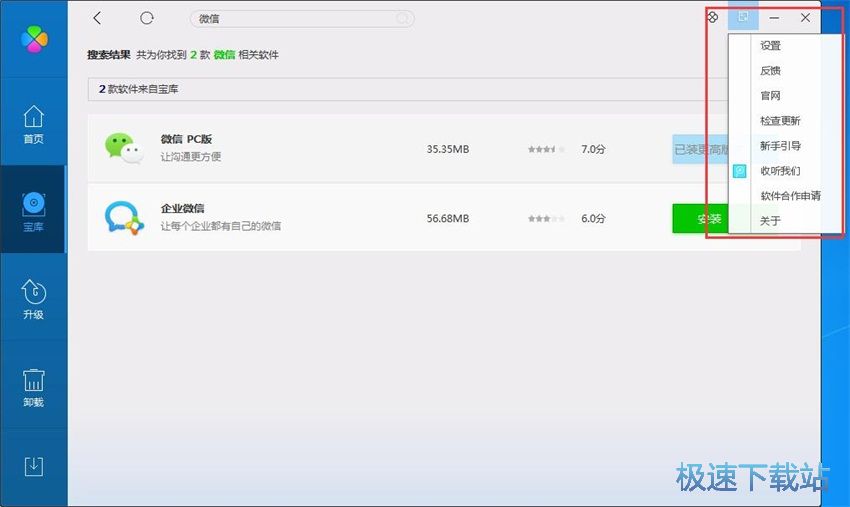Click the 2款软件来自宝库 header bar

coord(408,89)
